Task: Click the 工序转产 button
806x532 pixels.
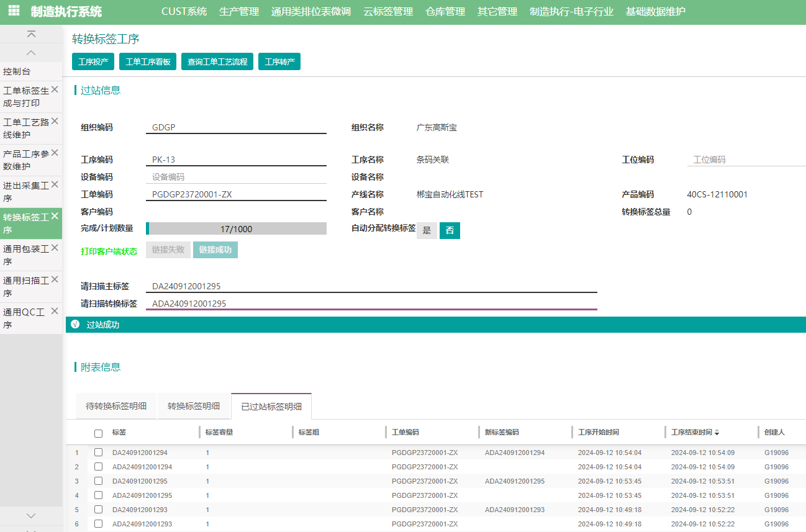Action: [279, 61]
